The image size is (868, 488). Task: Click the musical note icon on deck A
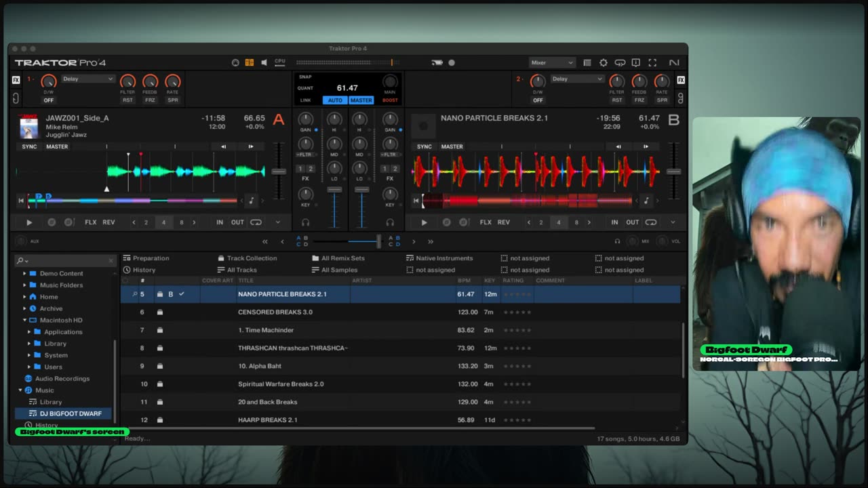pyautogui.click(x=251, y=201)
